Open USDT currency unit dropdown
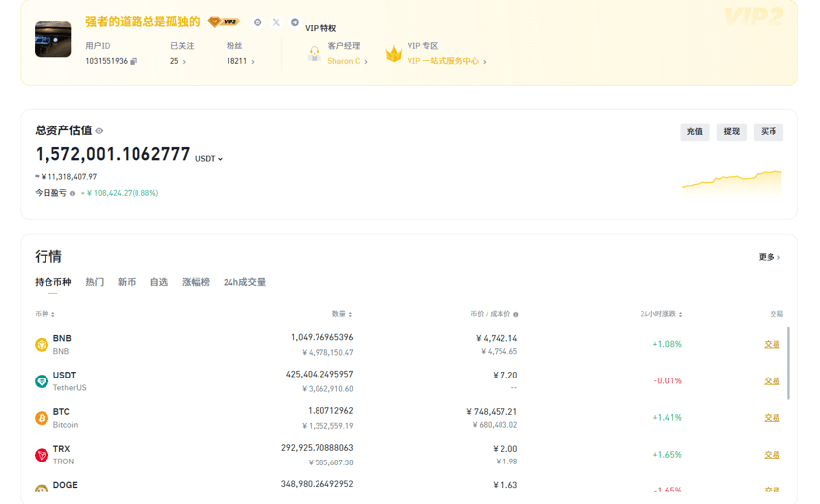Screen dimensions: 820x504 click(209, 159)
